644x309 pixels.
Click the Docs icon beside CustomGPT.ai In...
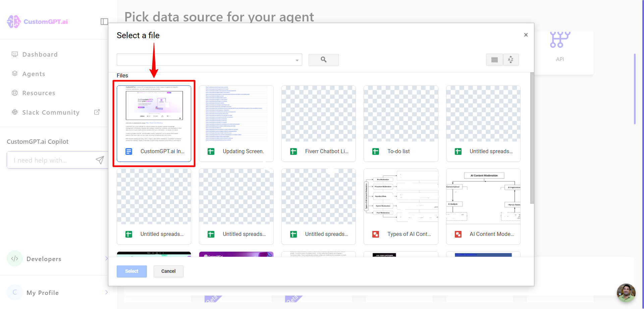click(129, 151)
